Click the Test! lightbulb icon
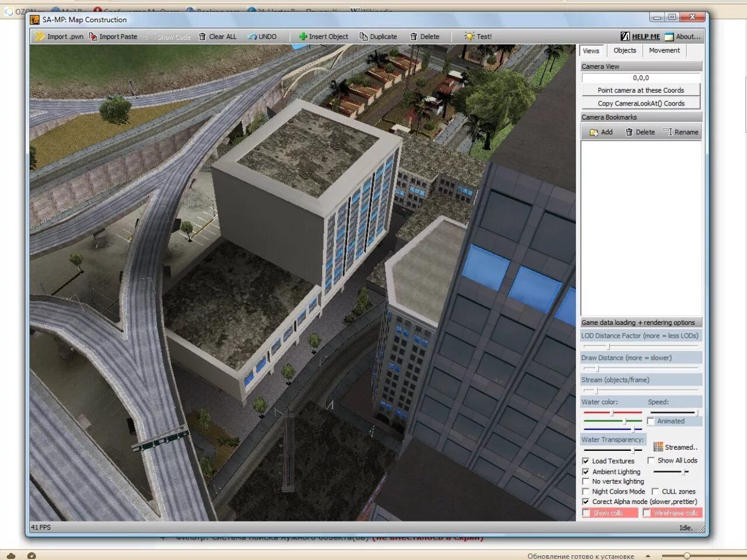 tap(469, 36)
